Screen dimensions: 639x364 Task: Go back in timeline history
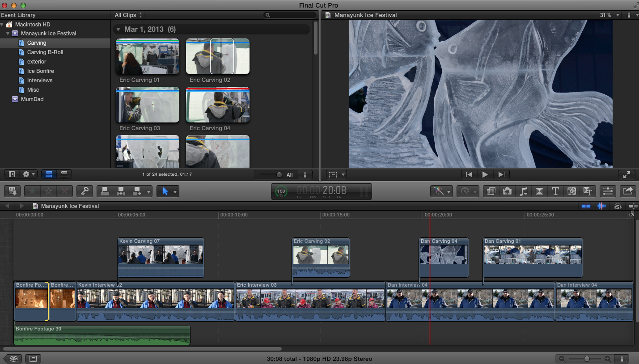[7, 206]
